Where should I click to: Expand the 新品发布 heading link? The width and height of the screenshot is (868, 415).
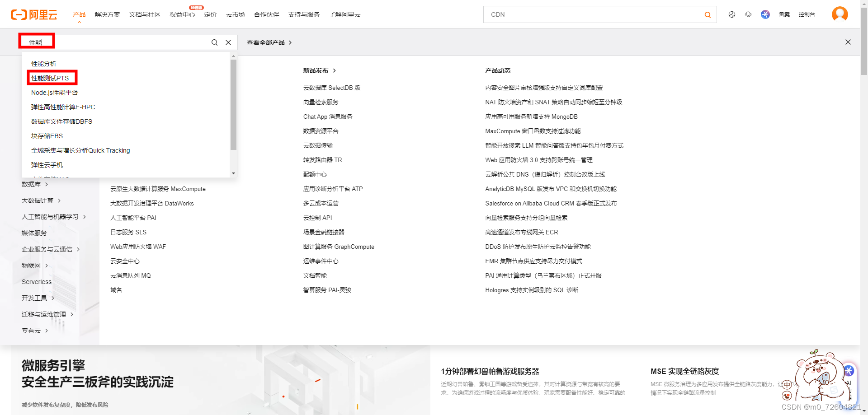[320, 70]
